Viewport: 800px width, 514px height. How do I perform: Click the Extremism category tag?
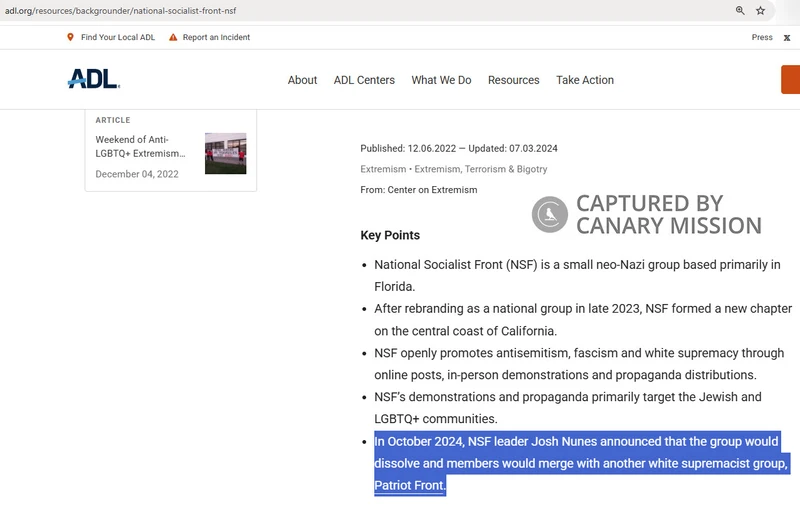(383, 169)
